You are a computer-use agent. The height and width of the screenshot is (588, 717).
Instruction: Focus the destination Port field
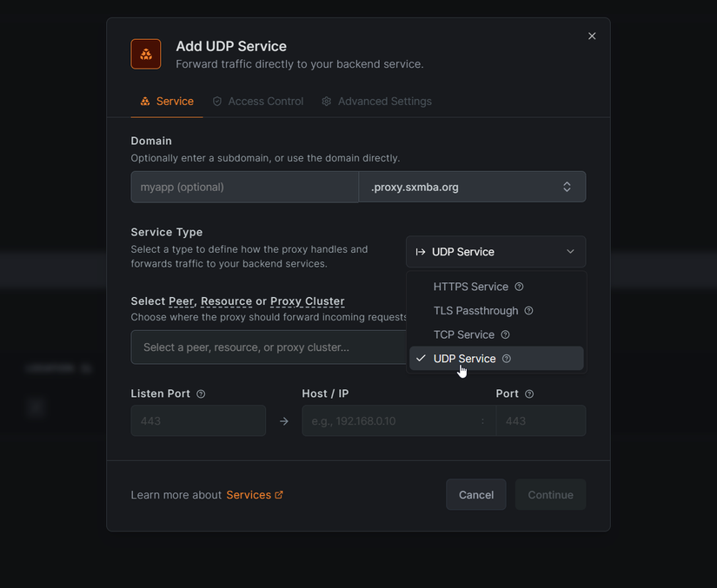pos(541,420)
